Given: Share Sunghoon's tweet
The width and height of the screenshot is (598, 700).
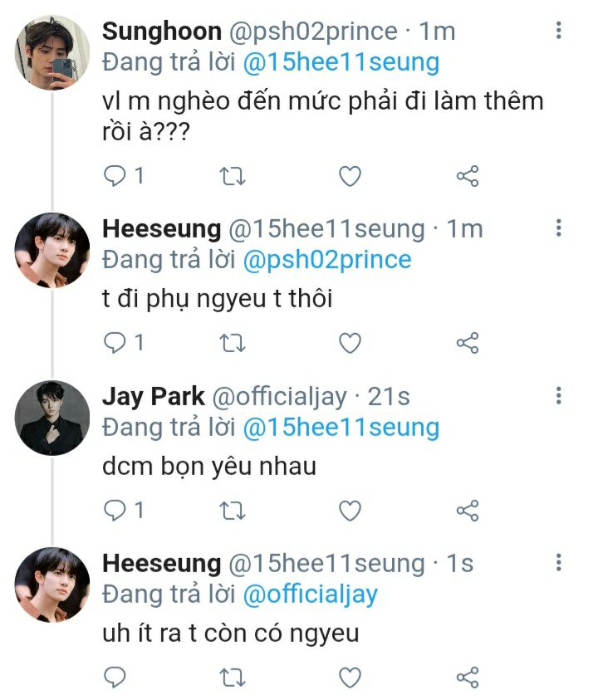Looking at the screenshot, I should coord(468,176).
